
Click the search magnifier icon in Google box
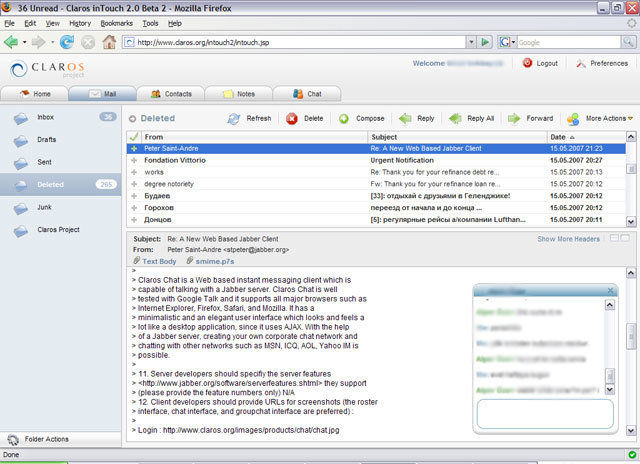point(628,42)
